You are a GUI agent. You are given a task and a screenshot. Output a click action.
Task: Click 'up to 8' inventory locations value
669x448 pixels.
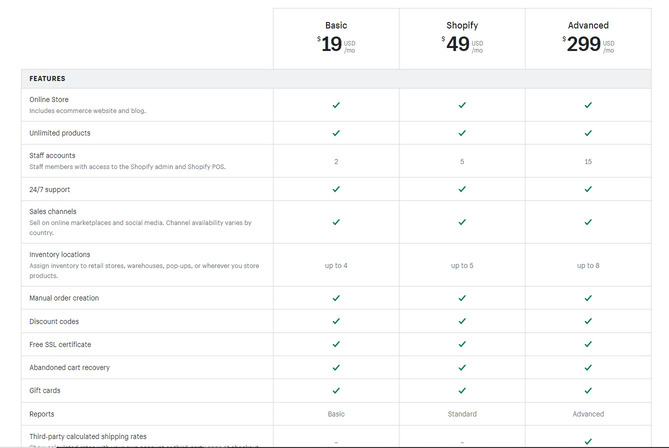tap(588, 266)
